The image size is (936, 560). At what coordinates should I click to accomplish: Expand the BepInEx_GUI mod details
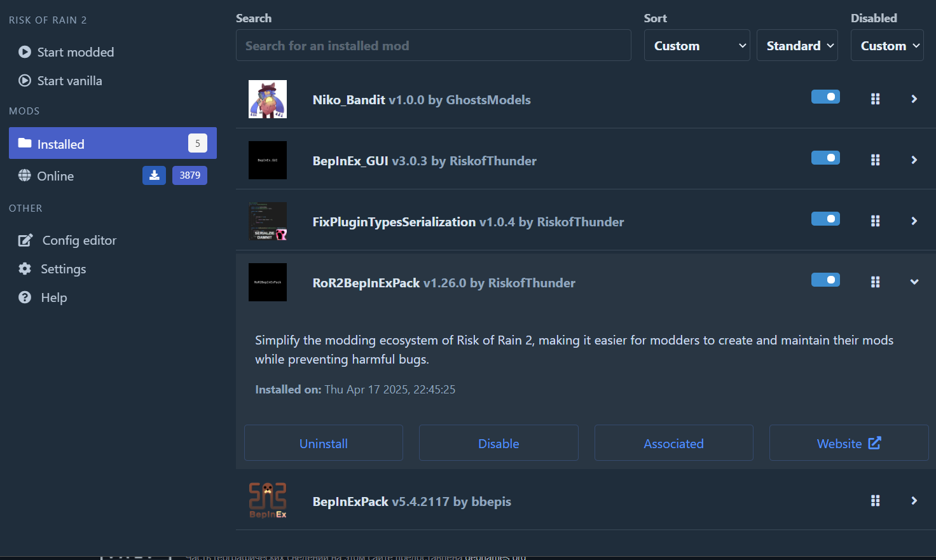(914, 160)
